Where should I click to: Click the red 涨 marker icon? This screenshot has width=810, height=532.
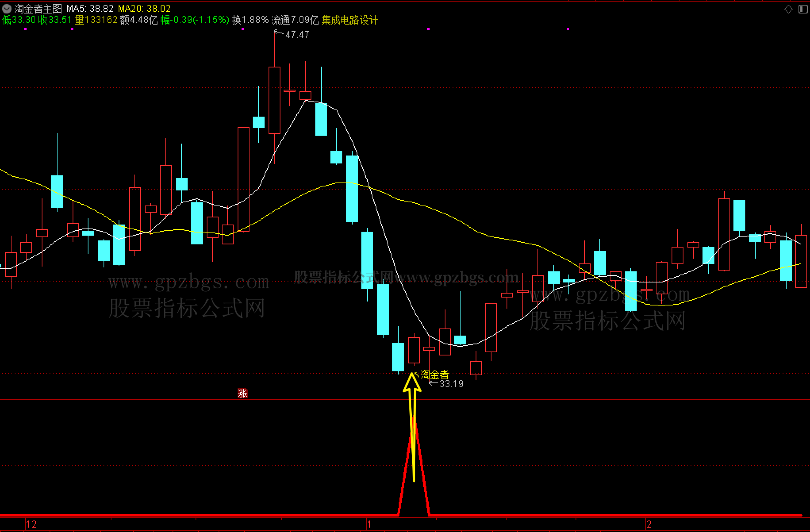[x=243, y=393]
